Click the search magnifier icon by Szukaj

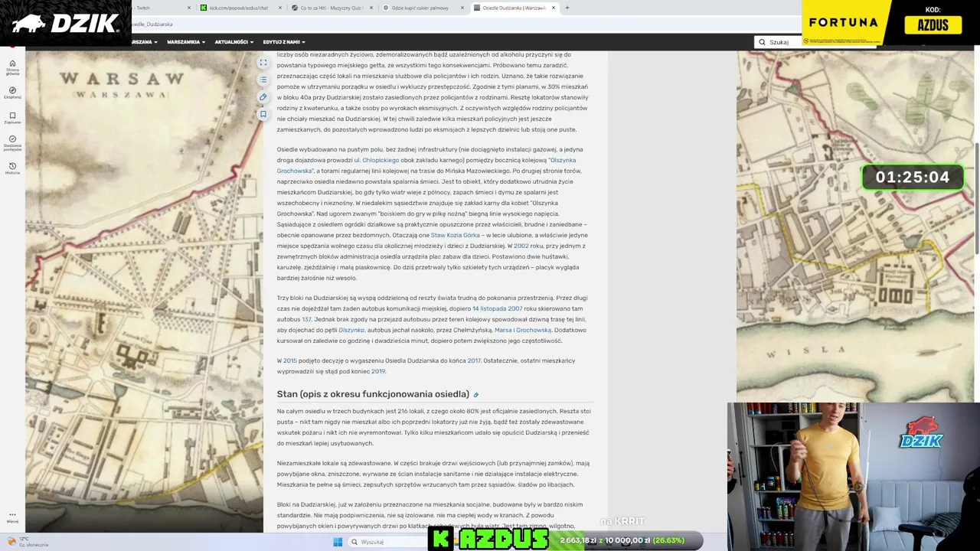pos(762,42)
